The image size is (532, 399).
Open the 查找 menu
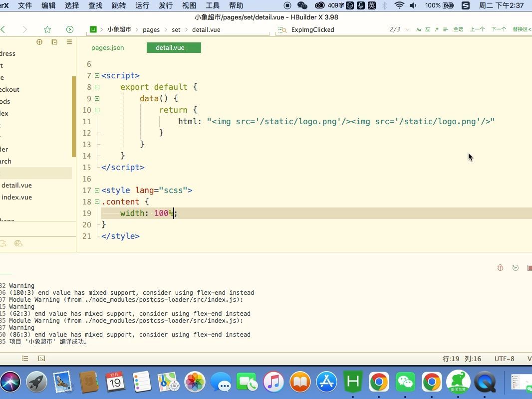(95, 5)
